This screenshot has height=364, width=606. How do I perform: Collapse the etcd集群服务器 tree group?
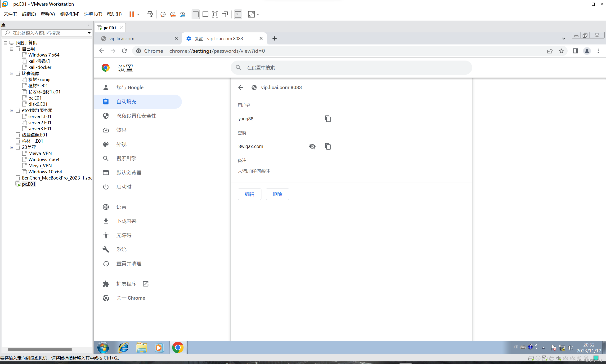12,111
